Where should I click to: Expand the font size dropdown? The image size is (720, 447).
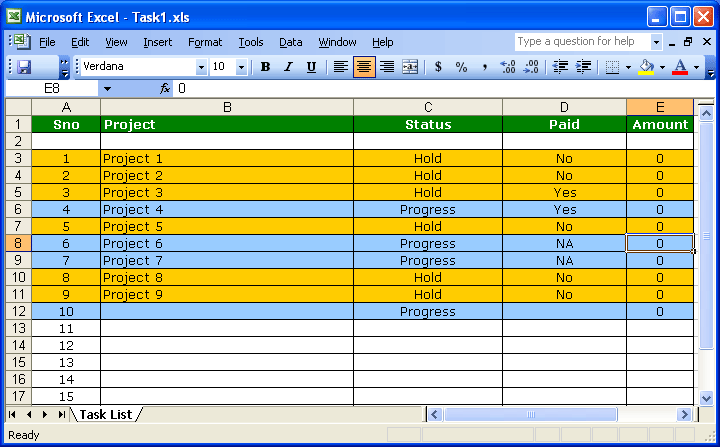tap(241, 67)
